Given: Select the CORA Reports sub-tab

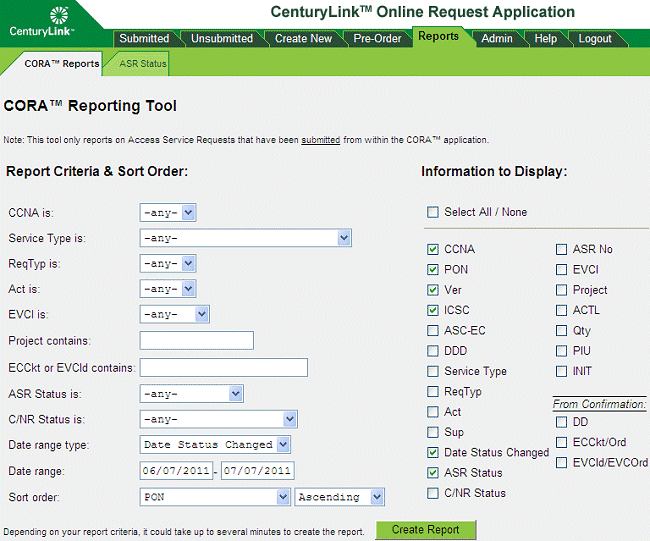Looking at the screenshot, I should 62,64.
